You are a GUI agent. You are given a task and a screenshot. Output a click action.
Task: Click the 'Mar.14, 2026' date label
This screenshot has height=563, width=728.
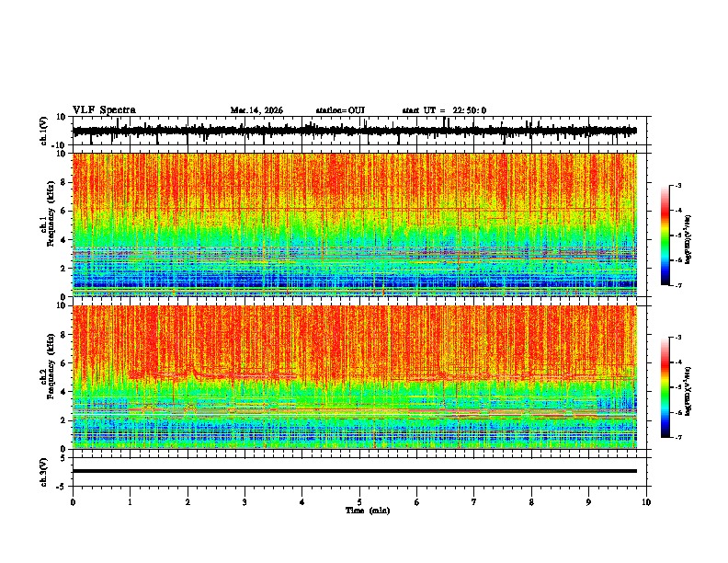[x=256, y=110]
